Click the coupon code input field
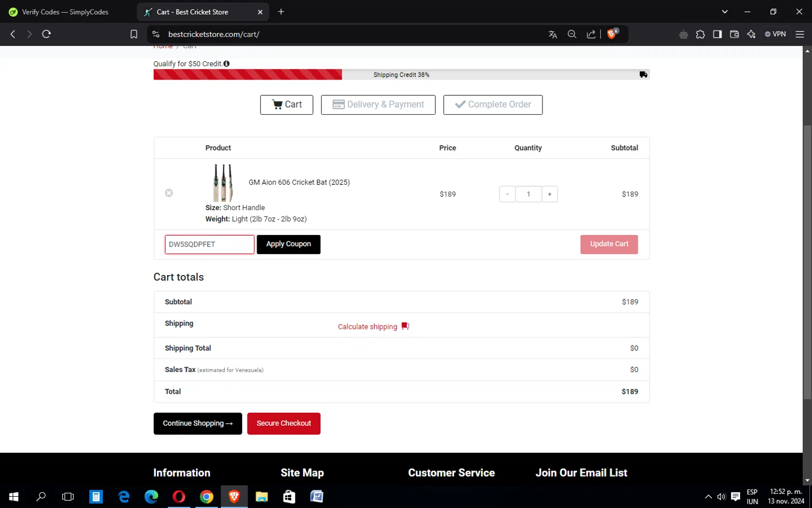812x508 pixels. [x=209, y=244]
